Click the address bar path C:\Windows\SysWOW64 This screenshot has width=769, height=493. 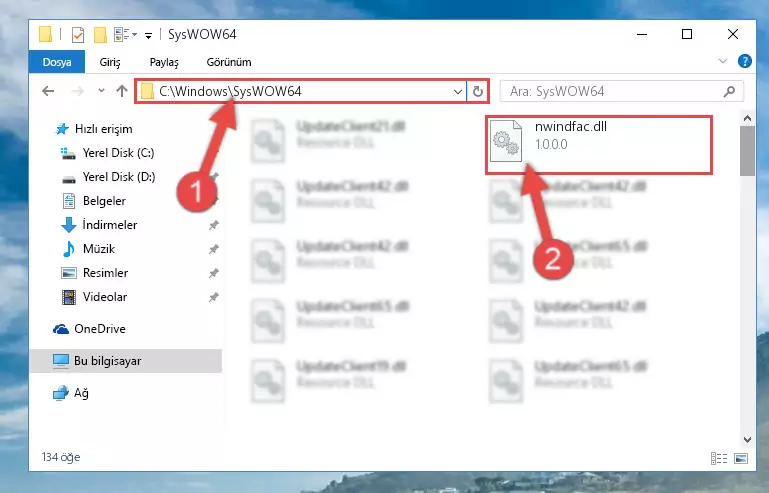(230, 91)
